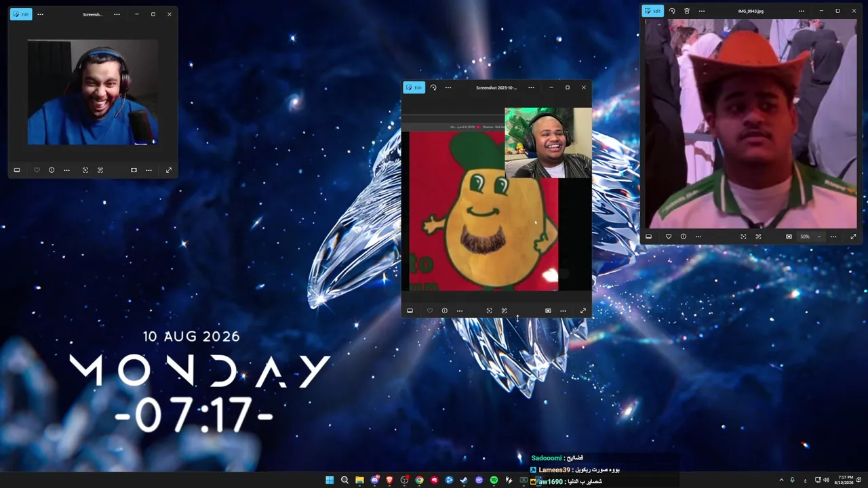
Task: Click the Lamees39 chat username
Action: coord(554,470)
